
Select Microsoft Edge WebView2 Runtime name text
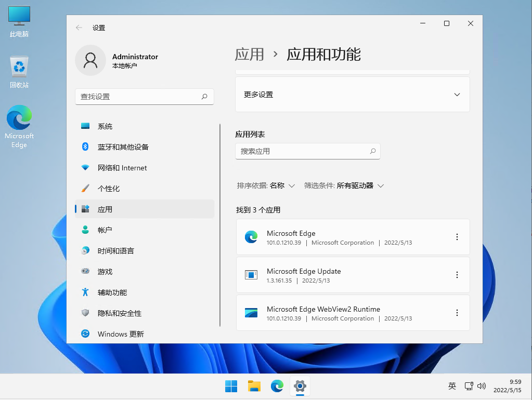point(323,309)
